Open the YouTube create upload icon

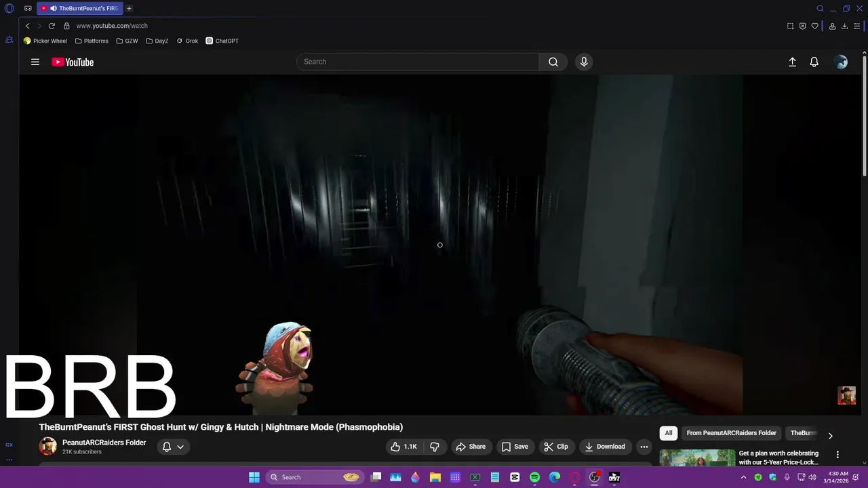792,62
